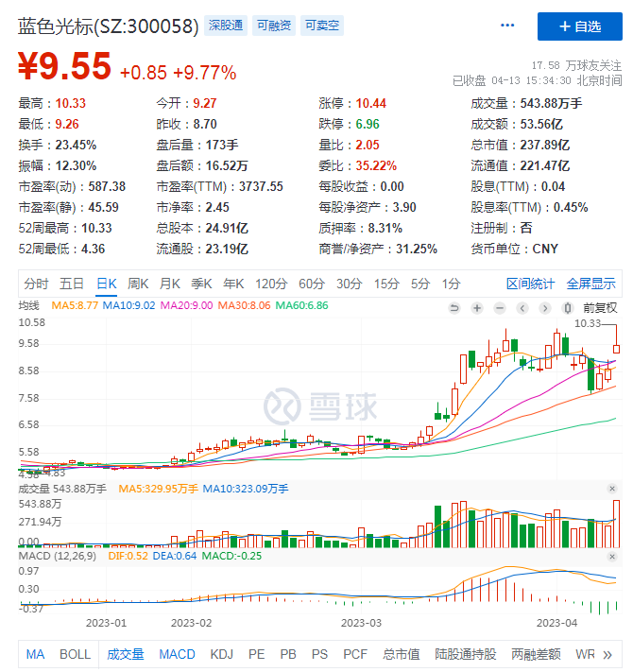Toggle the PE indicator

point(256,655)
